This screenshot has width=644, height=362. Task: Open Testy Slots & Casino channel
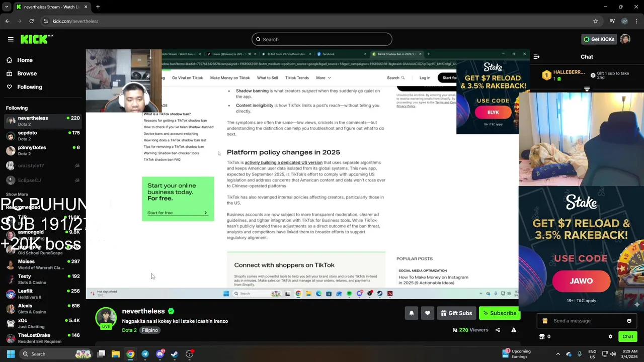43,279
